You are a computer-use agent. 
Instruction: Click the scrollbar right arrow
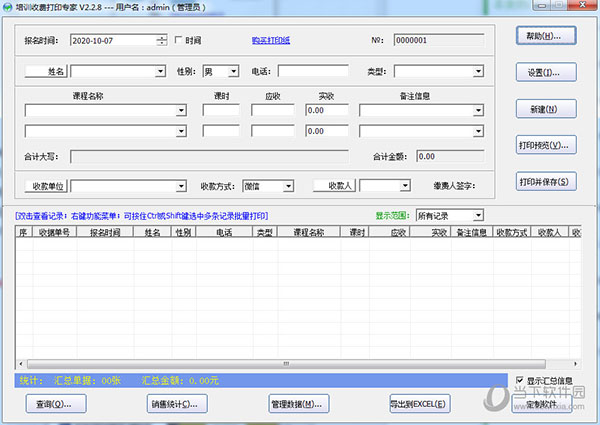(x=575, y=363)
